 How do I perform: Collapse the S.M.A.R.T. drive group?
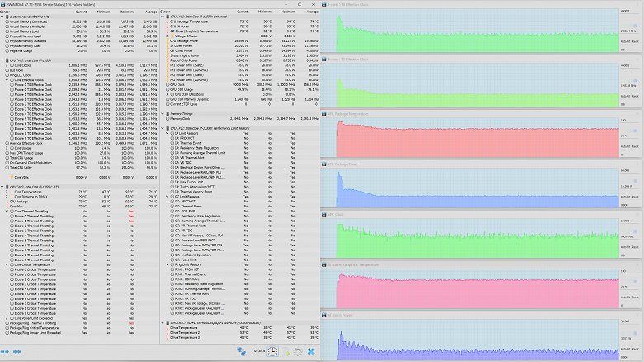pos(163,323)
